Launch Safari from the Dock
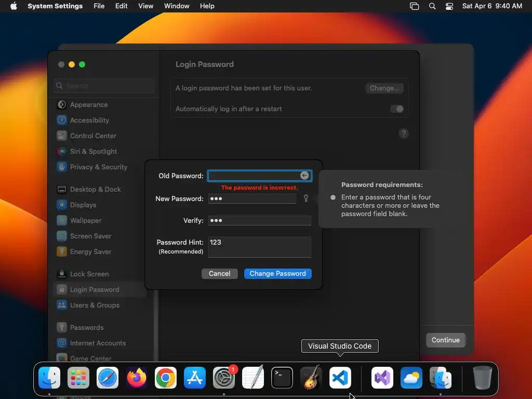The height and width of the screenshot is (399, 532). tap(108, 378)
